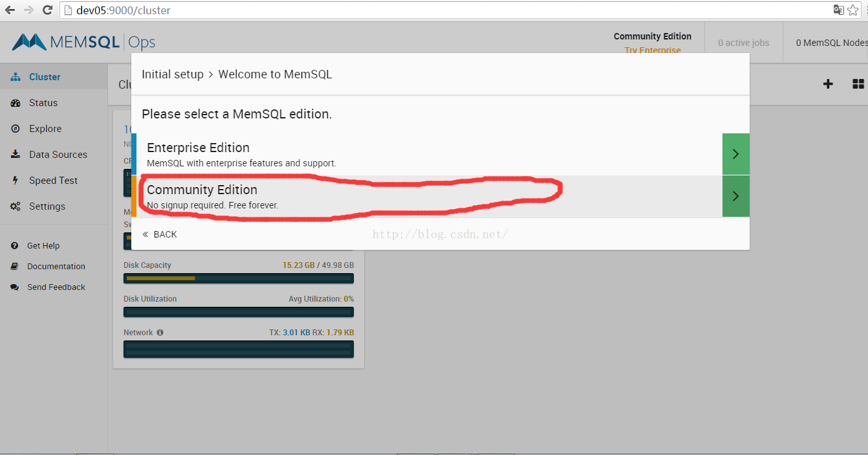The height and width of the screenshot is (455, 868).
Task: Click the Try Enterprise link
Action: (653, 50)
